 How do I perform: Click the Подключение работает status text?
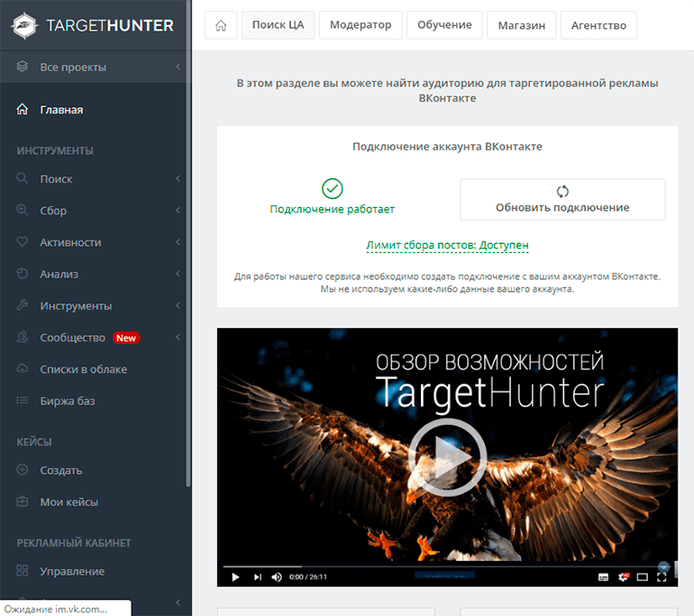point(332,209)
